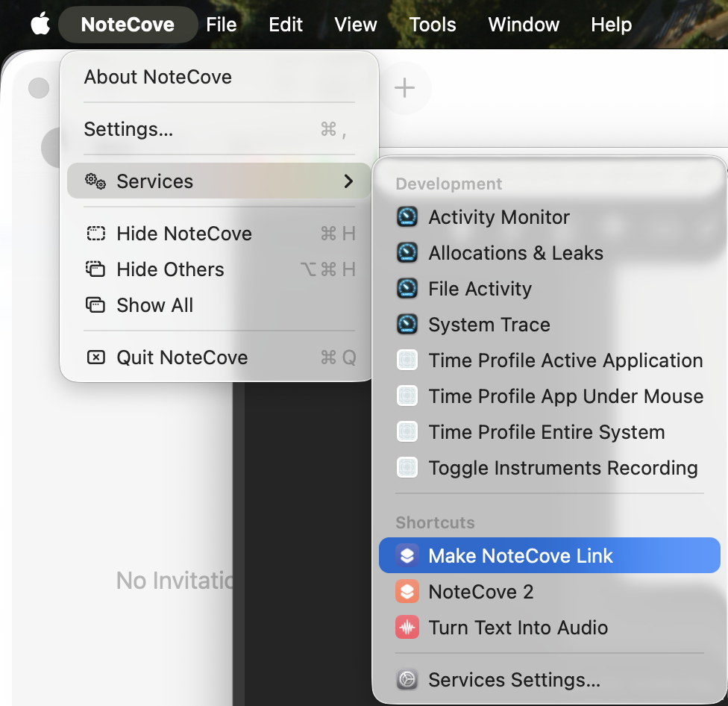Run Turn Text Into Audio

pyautogui.click(x=550, y=627)
